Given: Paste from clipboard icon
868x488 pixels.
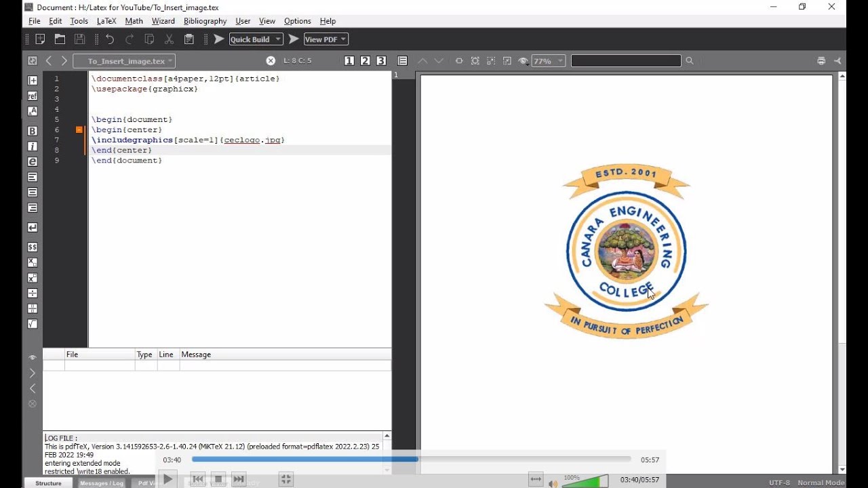Looking at the screenshot, I should pyautogui.click(x=189, y=39).
